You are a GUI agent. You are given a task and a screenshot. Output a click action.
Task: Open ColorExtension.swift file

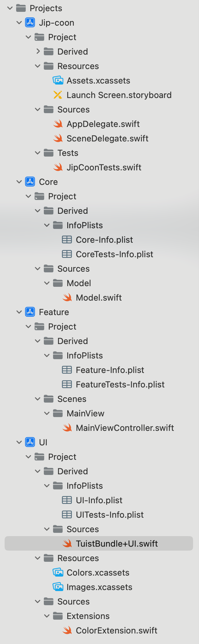point(116,631)
